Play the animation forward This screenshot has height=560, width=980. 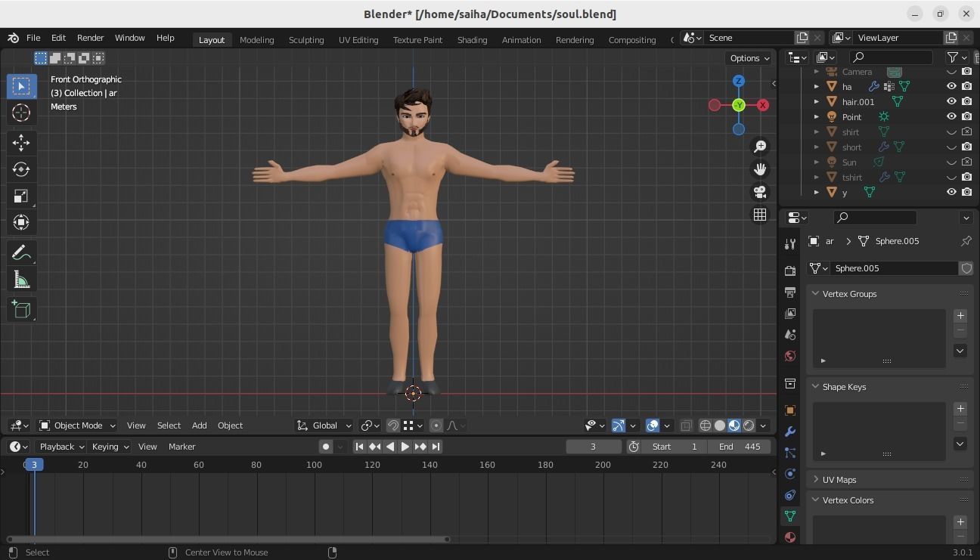(x=405, y=447)
